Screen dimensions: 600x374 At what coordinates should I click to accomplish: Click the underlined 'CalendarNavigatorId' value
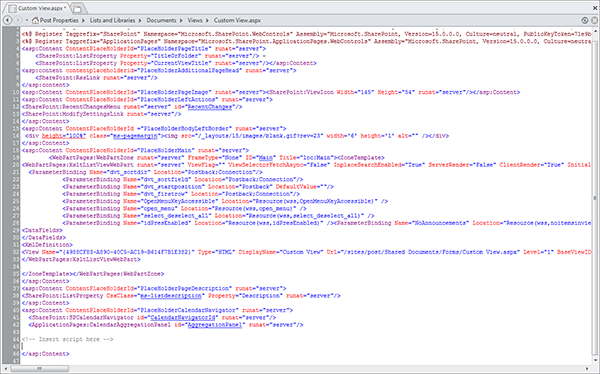coord(184,318)
